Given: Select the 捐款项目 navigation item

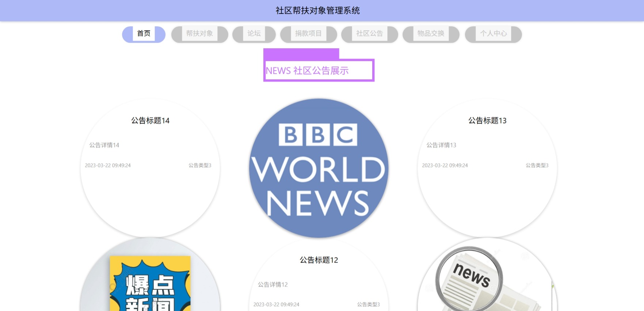Looking at the screenshot, I should [308, 34].
